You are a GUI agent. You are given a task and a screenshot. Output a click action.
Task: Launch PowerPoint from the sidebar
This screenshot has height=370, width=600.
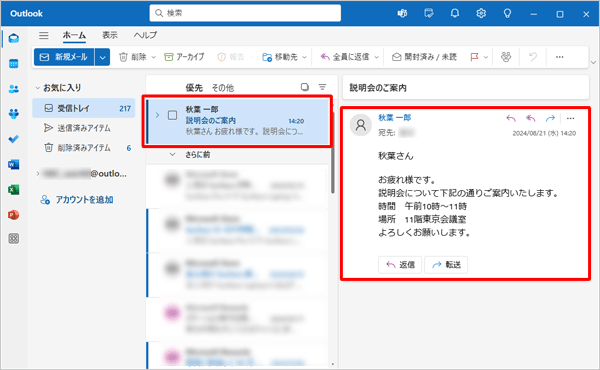click(x=14, y=215)
